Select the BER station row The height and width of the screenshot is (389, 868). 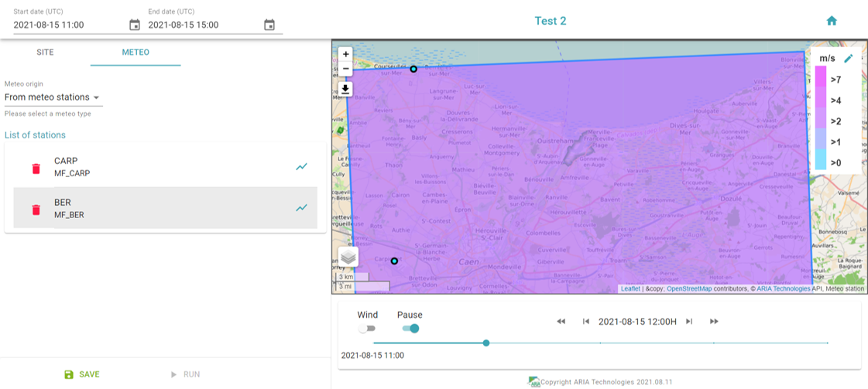(165, 208)
